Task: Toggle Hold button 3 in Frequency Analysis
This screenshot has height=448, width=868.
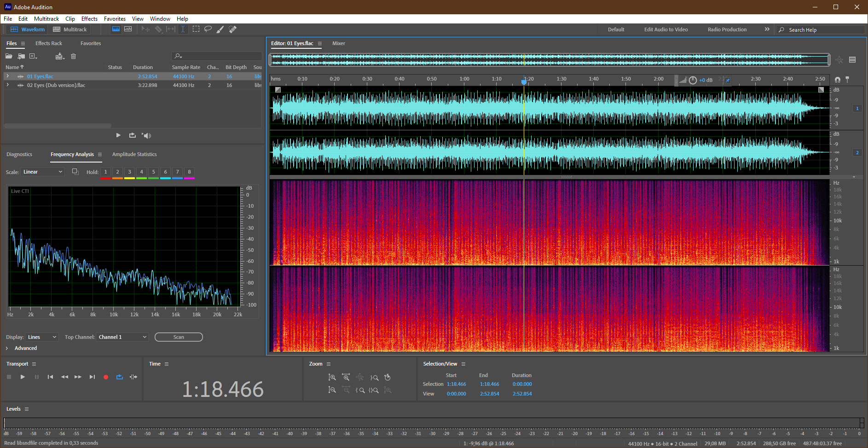Action: [x=129, y=172]
